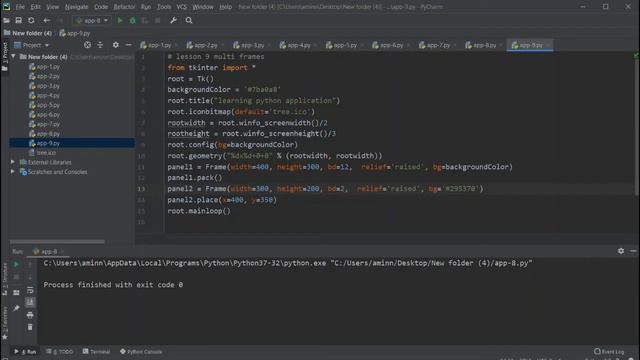
Task: Hide Project panel with minus icon
Action: (x=129, y=45)
